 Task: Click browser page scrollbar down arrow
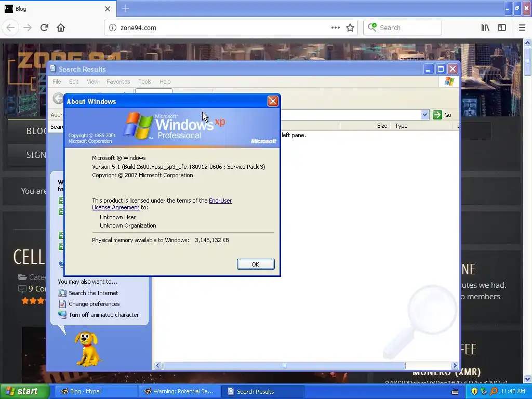point(527,379)
